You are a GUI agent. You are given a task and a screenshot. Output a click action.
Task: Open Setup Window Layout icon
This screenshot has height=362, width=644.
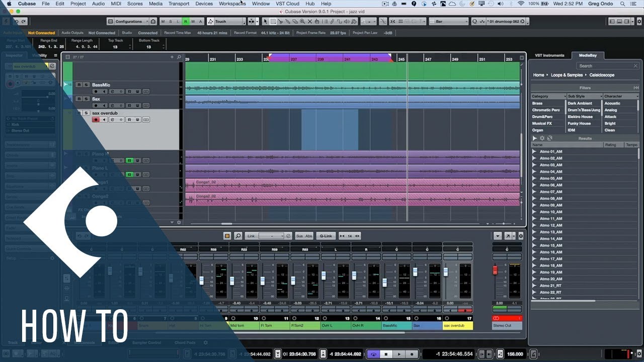coord(632,22)
